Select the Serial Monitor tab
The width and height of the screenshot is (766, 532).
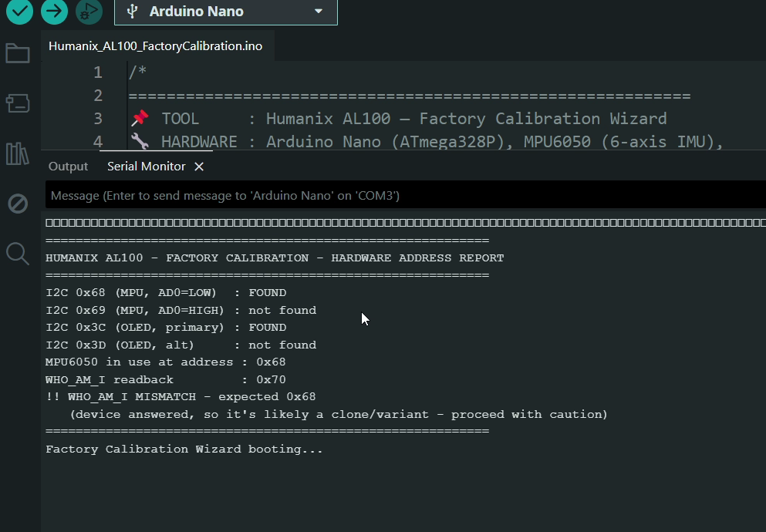[147, 167]
